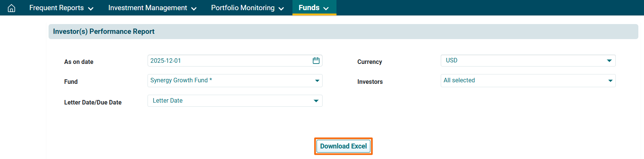The width and height of the screenshot is (644, 159).
Task: Click the Investor(s) Performance Report header
Action: click(104, 32)
